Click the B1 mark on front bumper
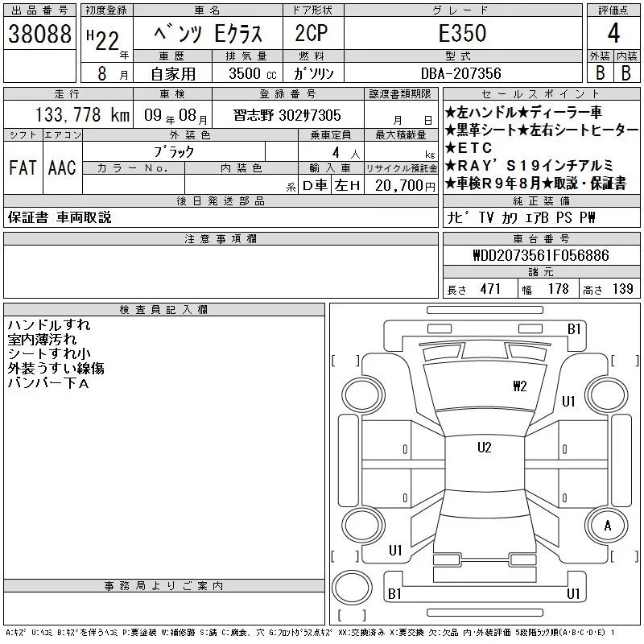Viewport: 644px width, 644px height. pyautogui.click(x=574, y=329)
